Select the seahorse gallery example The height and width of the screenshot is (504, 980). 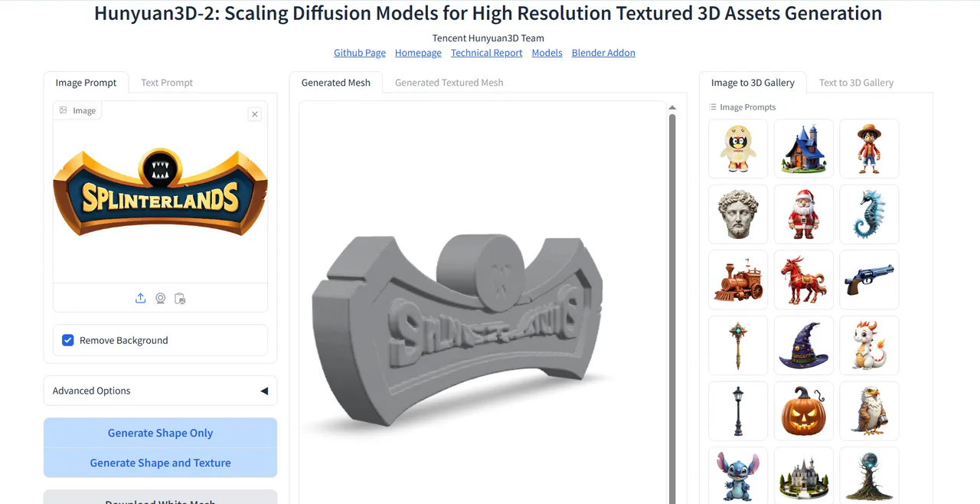click(x=869, y=214)
